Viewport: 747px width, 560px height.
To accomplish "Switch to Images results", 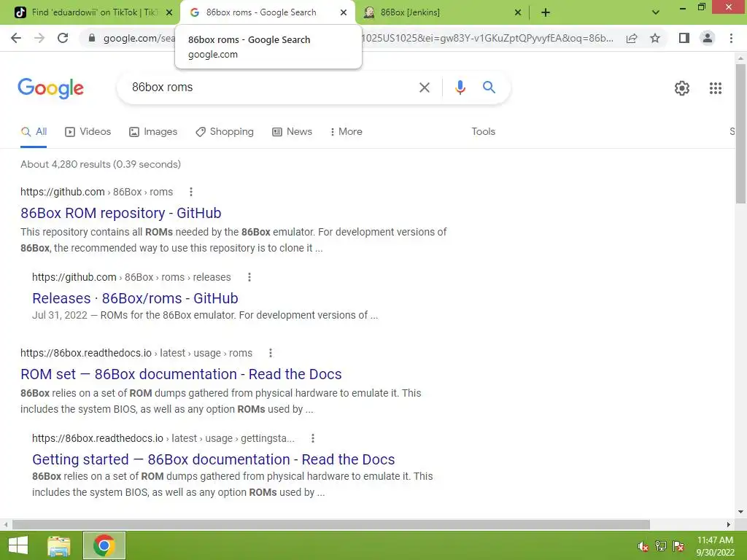I will click(153, 132).
